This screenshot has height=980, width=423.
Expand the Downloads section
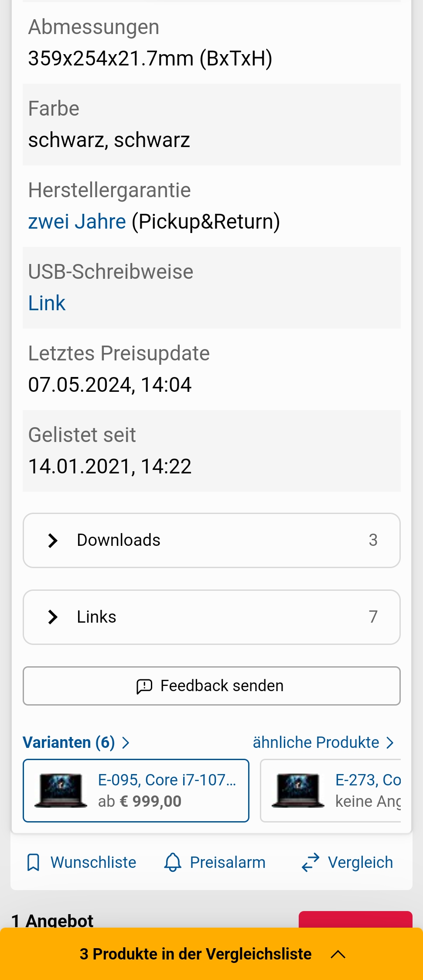211,540
